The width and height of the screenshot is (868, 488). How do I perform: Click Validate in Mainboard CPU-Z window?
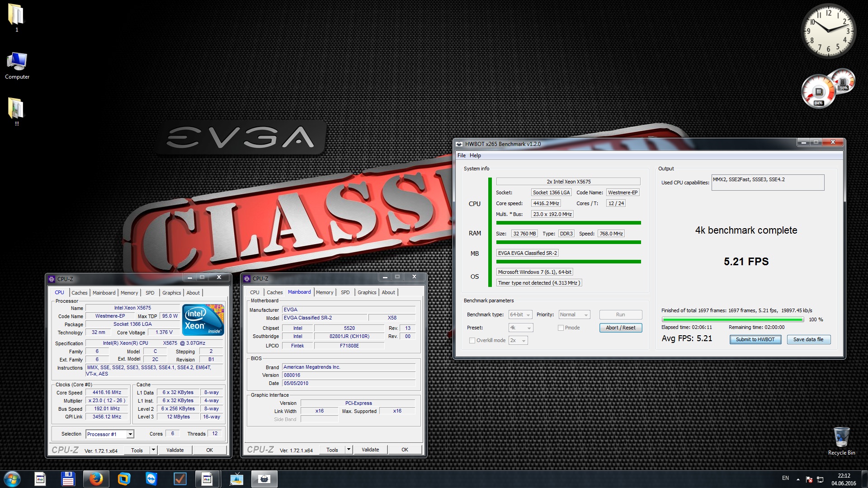370,450
